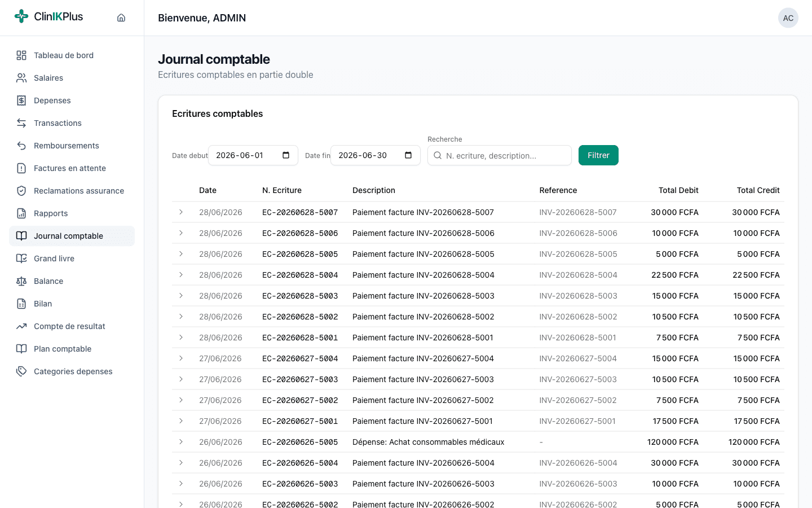The image size is (812, 508).
Task: Expand row EC-20260626-5005 consommables entry
Action: [181, 442]
